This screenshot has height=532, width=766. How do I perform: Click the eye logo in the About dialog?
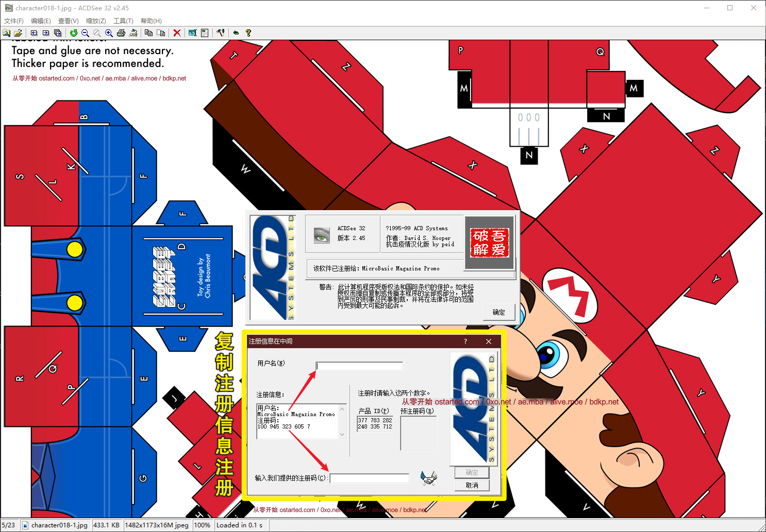322,235
